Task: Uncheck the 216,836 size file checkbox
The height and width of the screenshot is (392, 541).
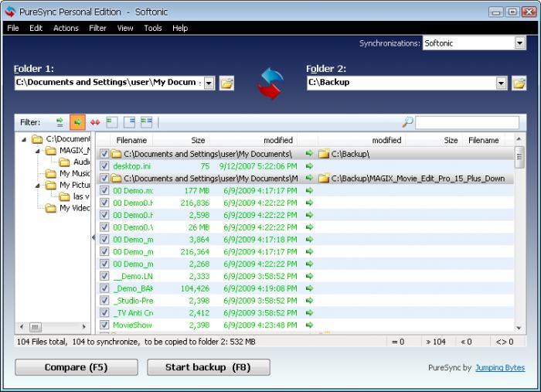Action: pyautogui.click(x=104, y=203)
